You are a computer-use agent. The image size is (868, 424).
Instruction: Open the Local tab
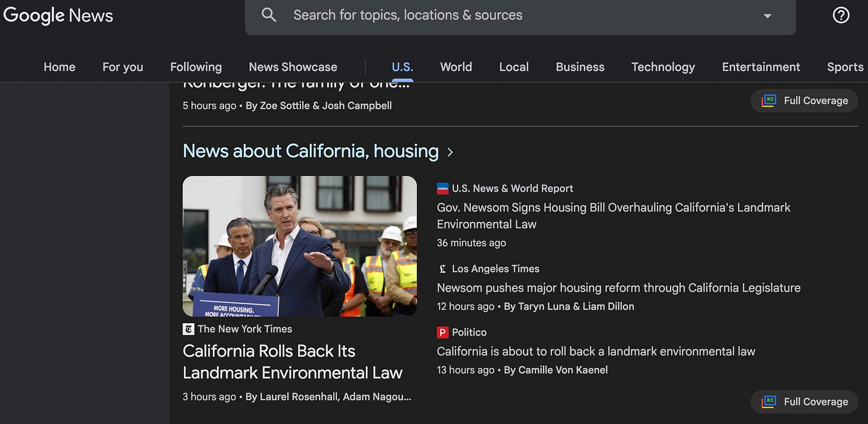(514, 67)
